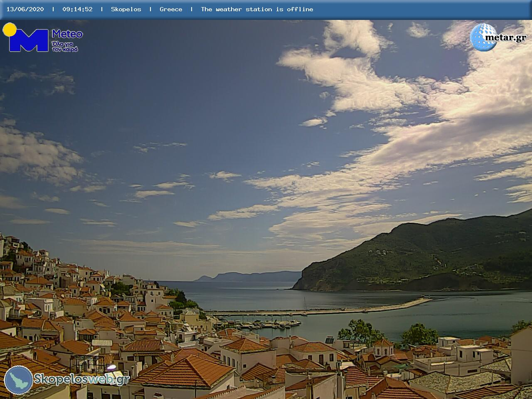
Task: Open the Skopelosweb.gr text link
Action: click(81, 379)
